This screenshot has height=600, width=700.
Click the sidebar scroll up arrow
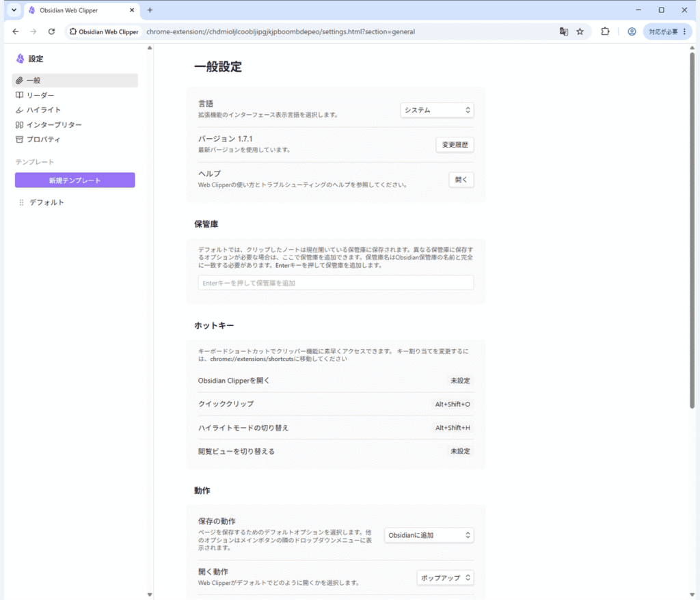(150, 48)
